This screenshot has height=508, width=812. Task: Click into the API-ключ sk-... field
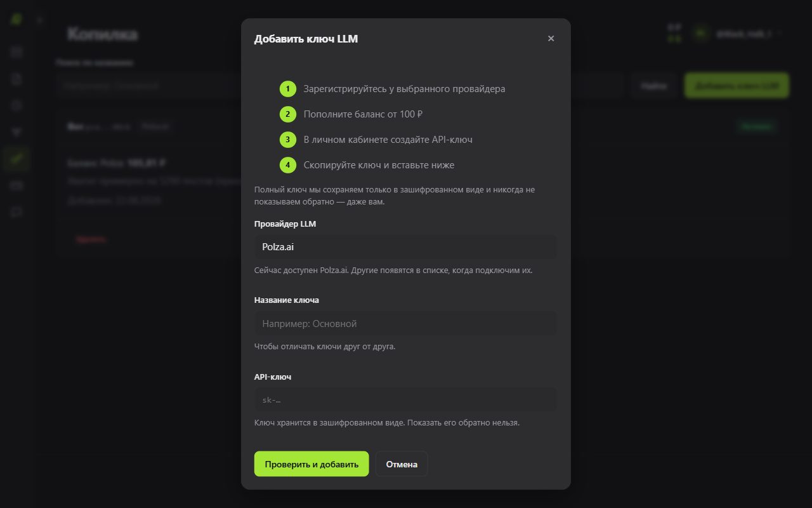click(x=405, y=400)
